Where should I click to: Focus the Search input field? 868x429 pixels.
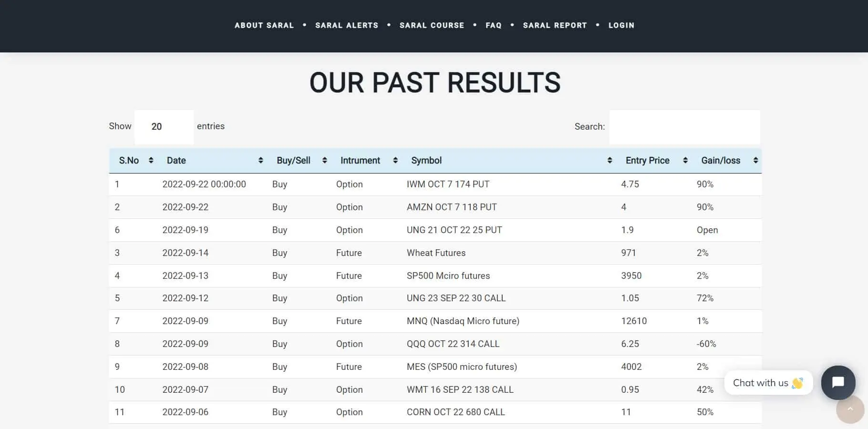click(x=684, y=127)
